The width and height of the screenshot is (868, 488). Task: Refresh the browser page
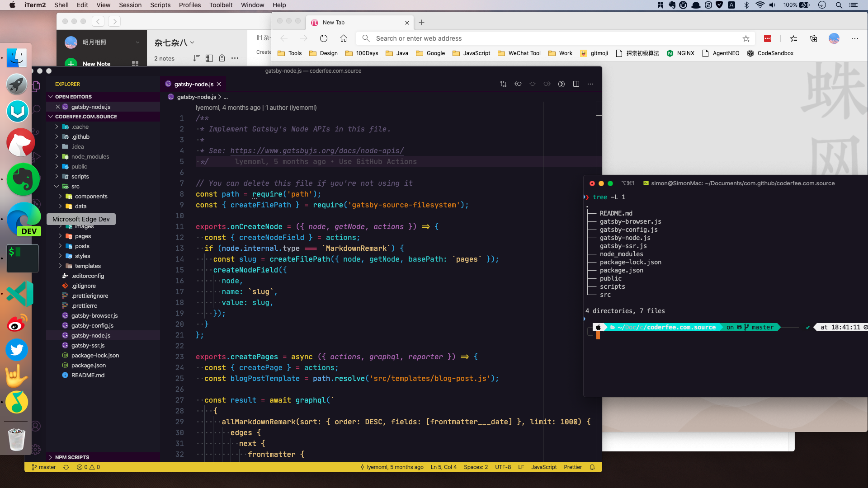[324, 38]
